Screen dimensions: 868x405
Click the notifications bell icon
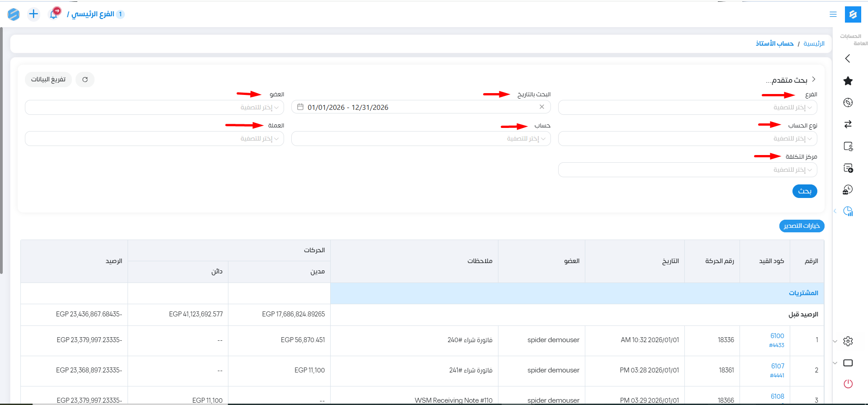pyautogui.click(x=54, y=14)
